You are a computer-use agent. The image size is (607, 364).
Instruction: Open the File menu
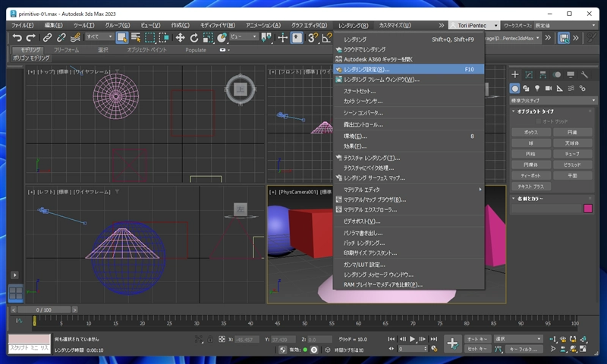[23, 25]
